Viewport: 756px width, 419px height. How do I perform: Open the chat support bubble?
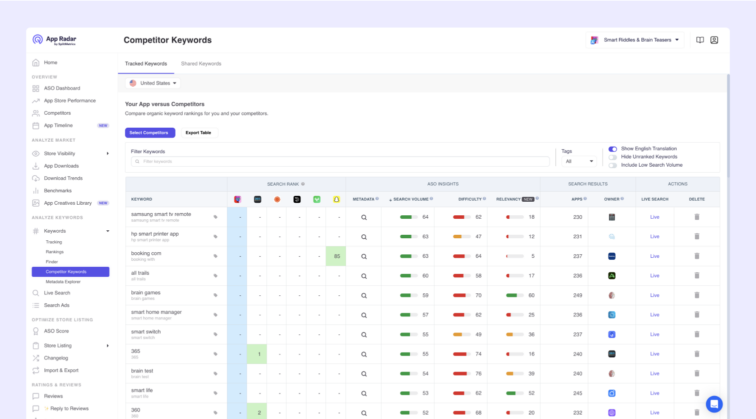point(714,404)
